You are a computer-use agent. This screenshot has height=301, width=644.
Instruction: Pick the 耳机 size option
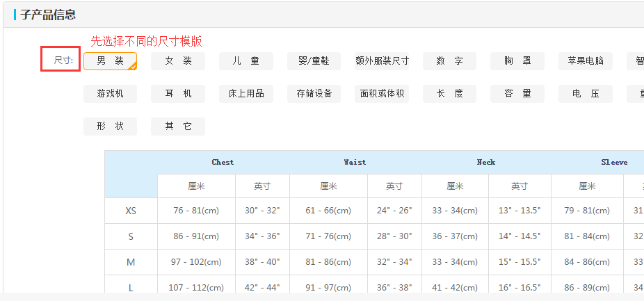point(178,94)
